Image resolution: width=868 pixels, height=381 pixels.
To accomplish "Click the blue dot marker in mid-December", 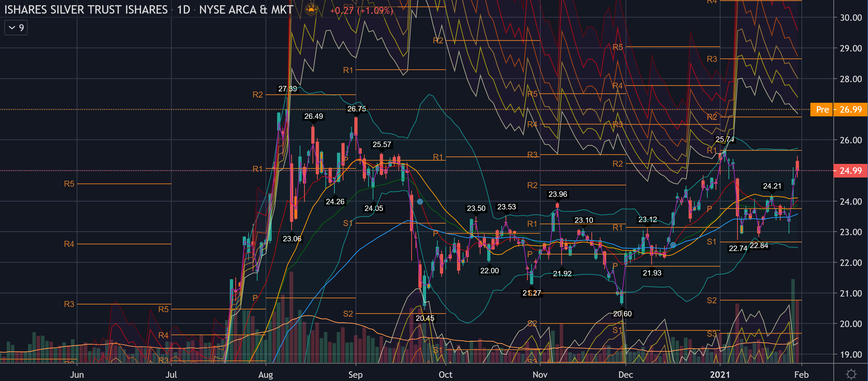I will (673, 245).
